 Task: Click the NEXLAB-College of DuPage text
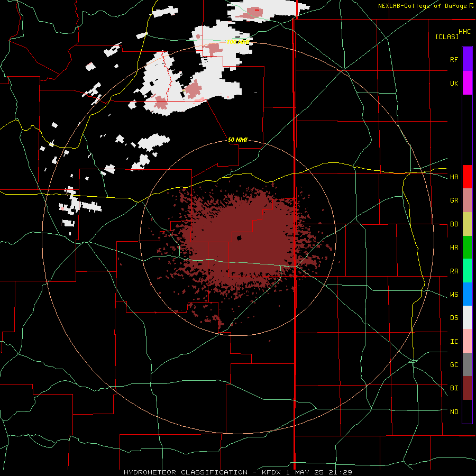click(424, 6)
